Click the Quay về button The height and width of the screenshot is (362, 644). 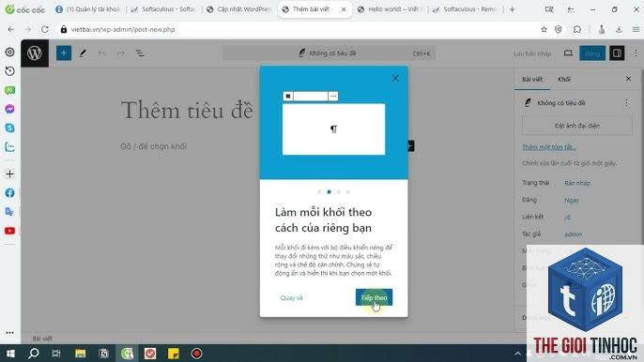(x=292, y=297)
